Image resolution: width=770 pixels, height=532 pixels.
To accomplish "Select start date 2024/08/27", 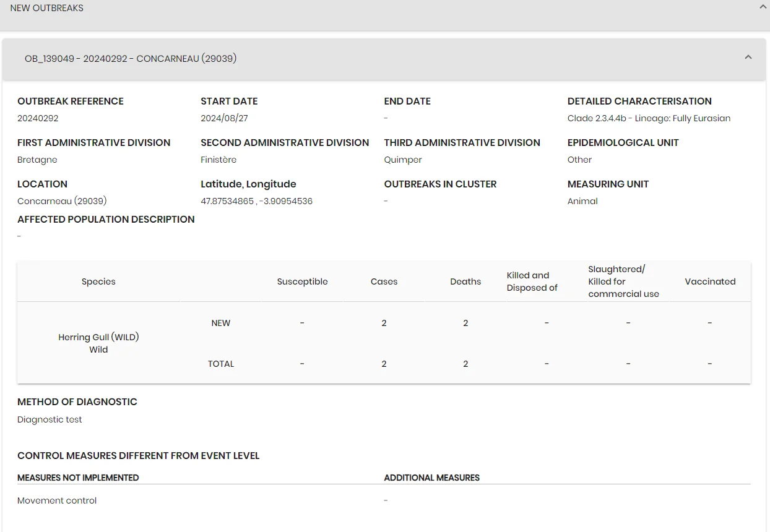I will point(224,118).
